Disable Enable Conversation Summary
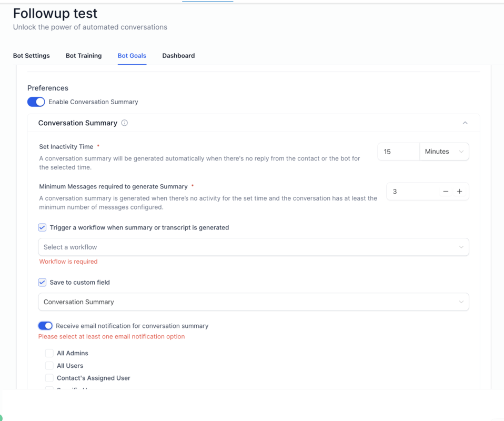The image size is (504, 421). (x=36, y=102)
